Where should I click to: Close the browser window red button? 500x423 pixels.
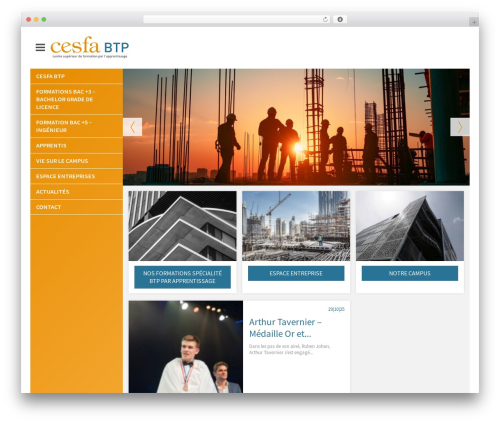coord(29,20)
